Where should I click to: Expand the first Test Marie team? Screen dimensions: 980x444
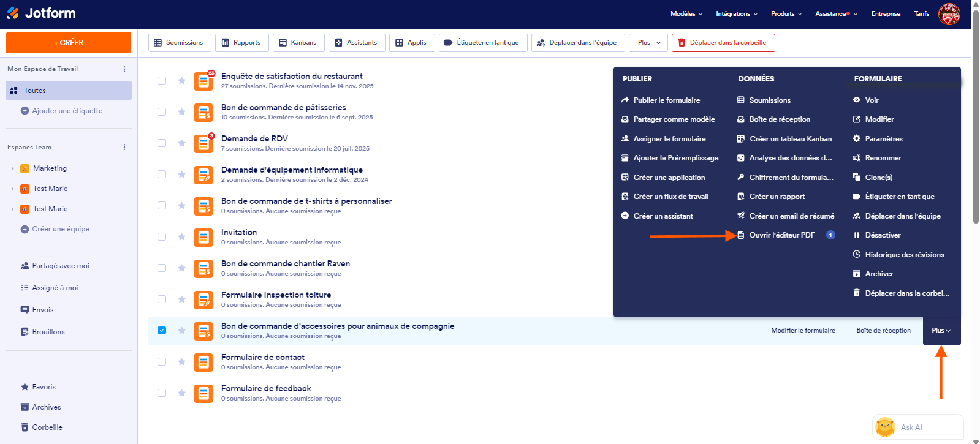pos(13,189)
